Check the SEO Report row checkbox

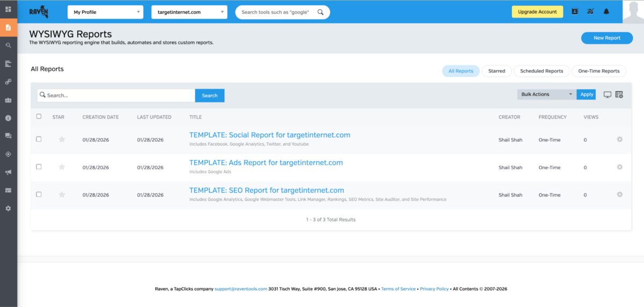(39, 194)
